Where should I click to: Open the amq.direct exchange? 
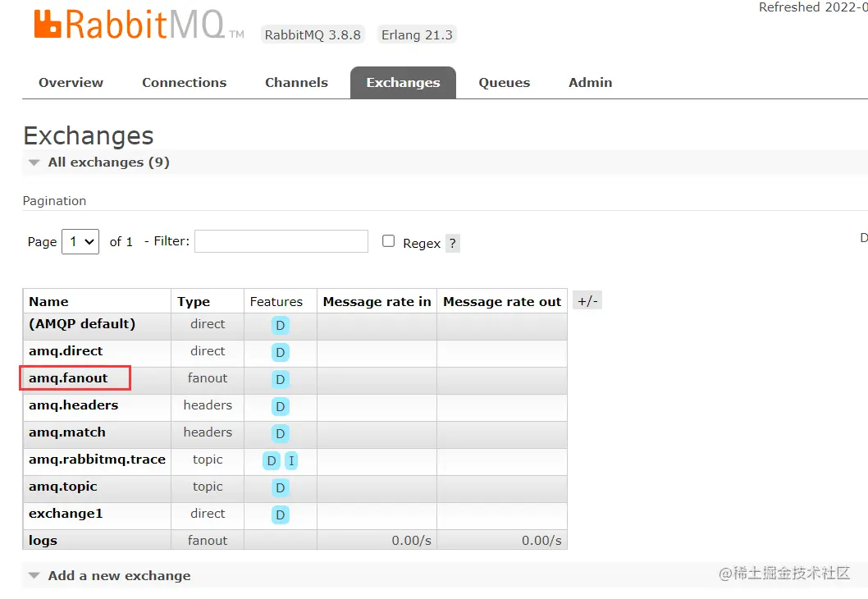66,351
